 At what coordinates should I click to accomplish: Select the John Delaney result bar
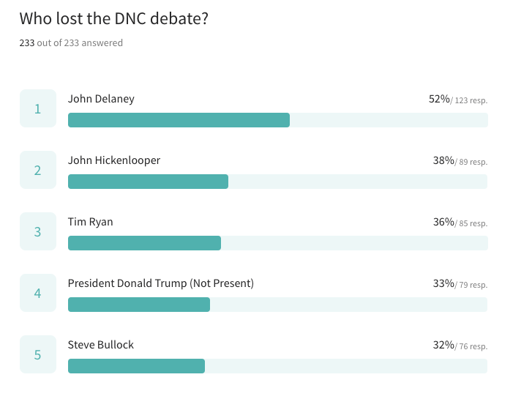click(x=278, y=120)
